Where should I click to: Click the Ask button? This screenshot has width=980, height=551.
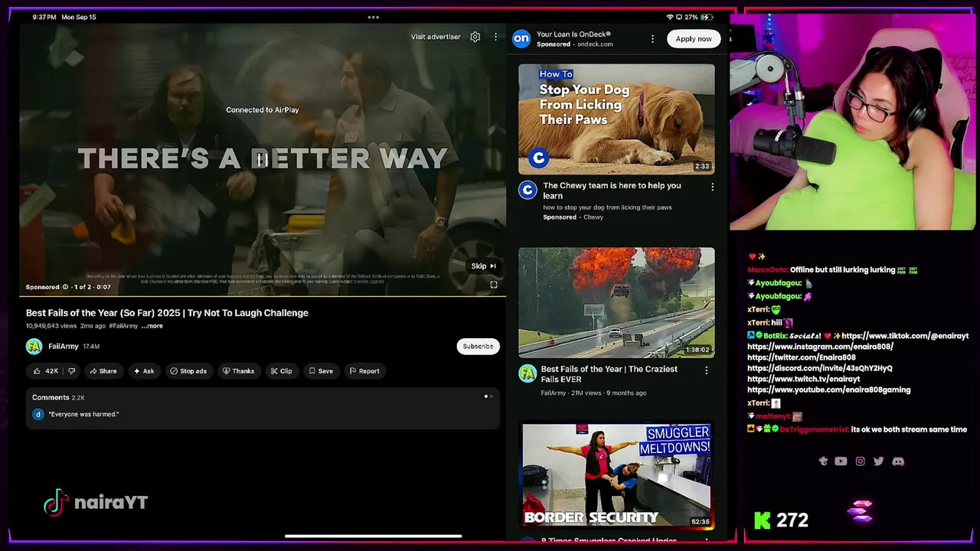tap(143, 371)
